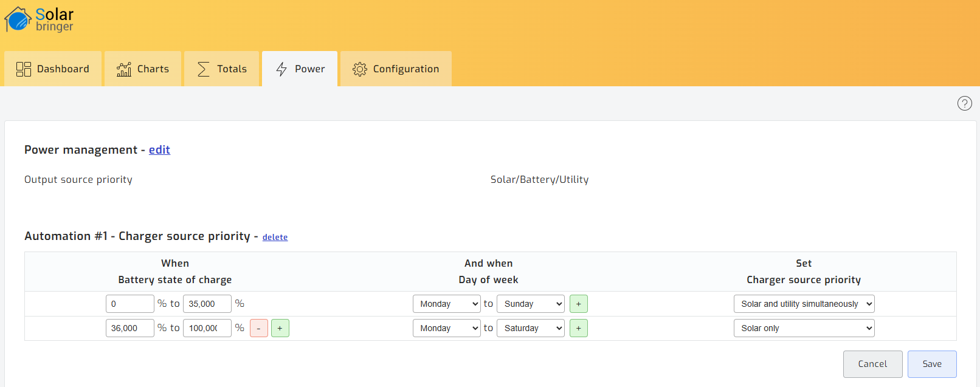Add battery range with green plus button
This screenshot has width=980, height=387.
coord(280,328)
